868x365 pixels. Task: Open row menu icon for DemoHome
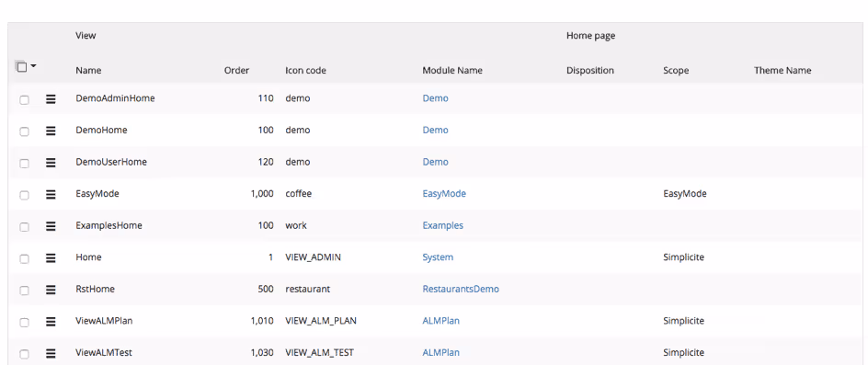pyautogui.click(x=51, y=131)
